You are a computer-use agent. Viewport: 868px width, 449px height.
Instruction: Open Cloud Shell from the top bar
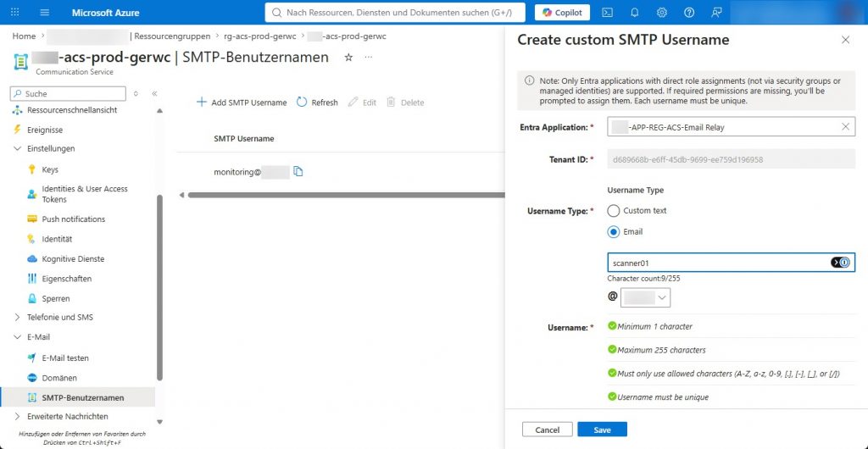tap(607, 12)
